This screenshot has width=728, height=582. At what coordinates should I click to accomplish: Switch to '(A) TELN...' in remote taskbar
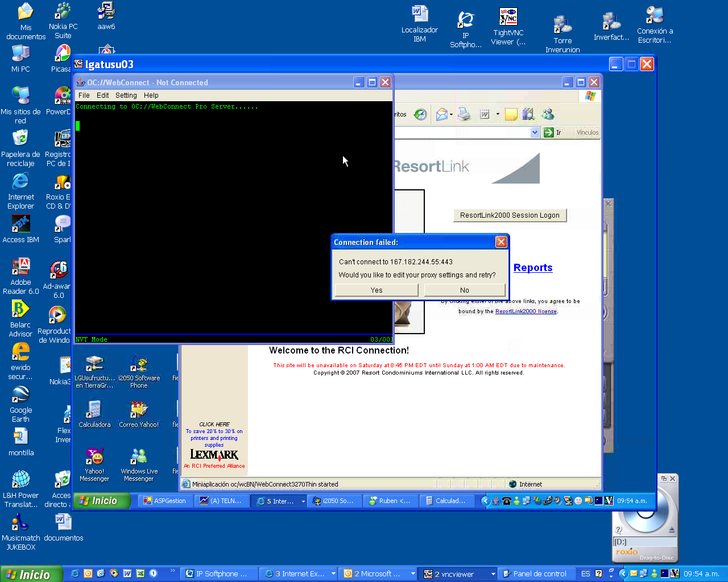221,501
